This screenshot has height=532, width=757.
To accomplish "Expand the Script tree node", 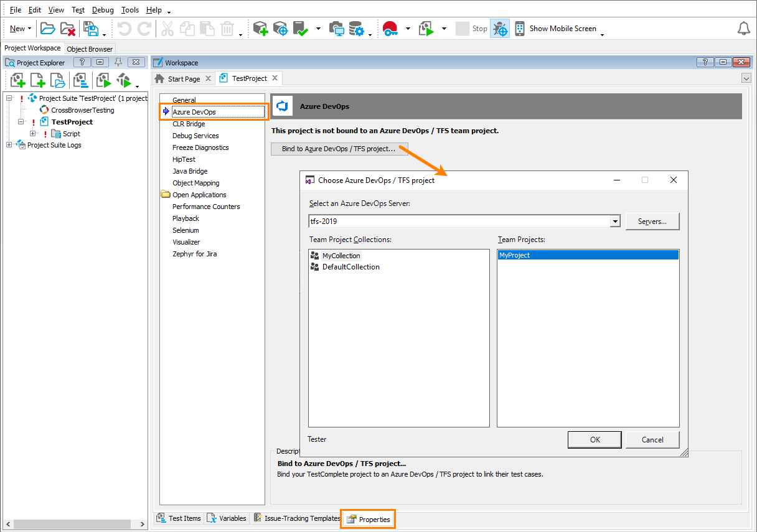I will tap(33, 134).
